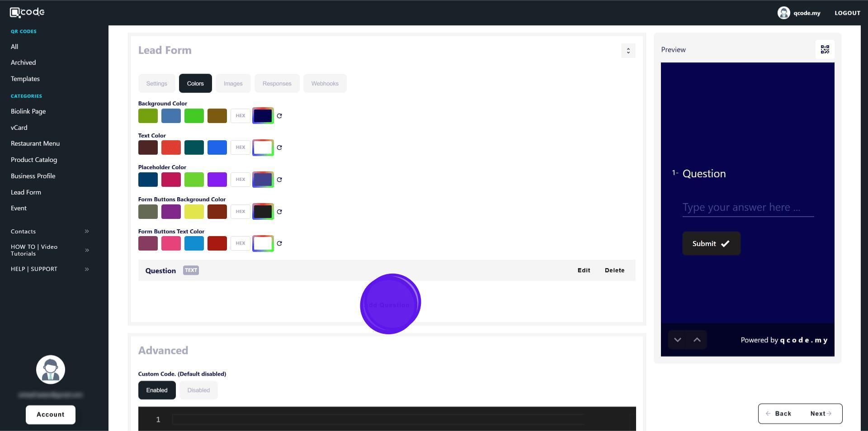Select Disabled for Custom Code
The image size is (868, 431).
click(198, 390)
